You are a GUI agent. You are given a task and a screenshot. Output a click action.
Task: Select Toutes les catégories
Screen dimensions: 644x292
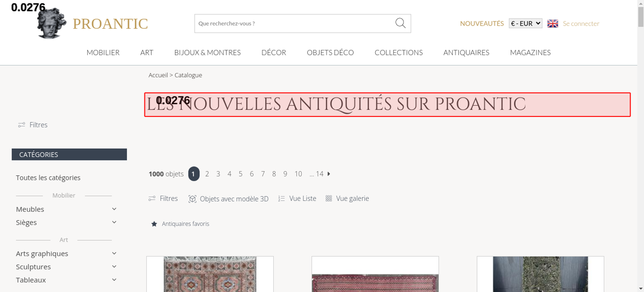[x=48, y=178]
